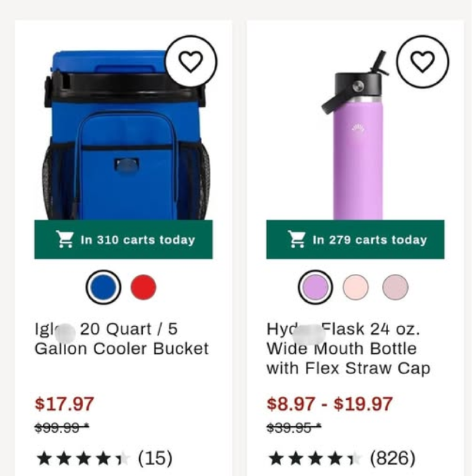Open the 20 Quart Cooler Bucket product title
The height and width of the screenshot is (476, 476).
coord(121,339)
